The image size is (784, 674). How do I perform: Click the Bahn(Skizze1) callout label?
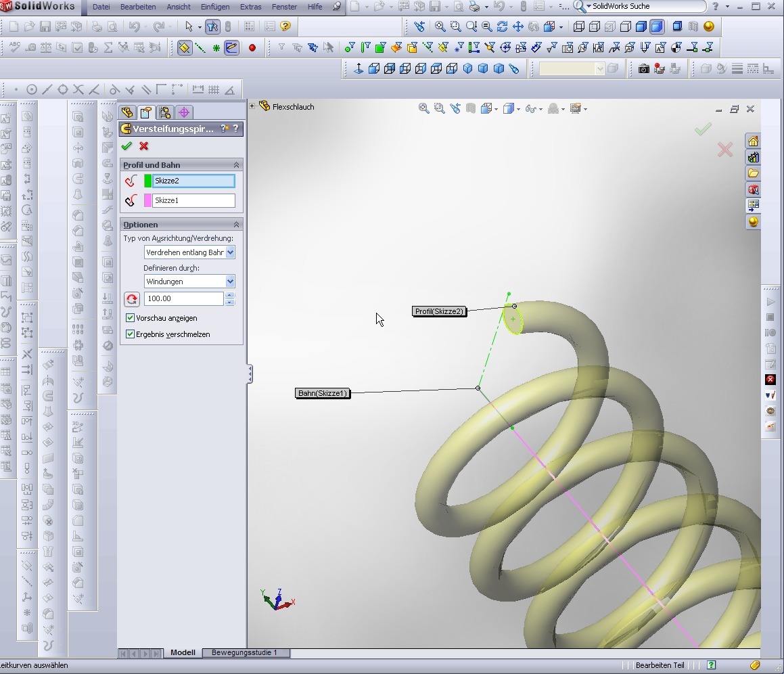click(x=323, y=393)
